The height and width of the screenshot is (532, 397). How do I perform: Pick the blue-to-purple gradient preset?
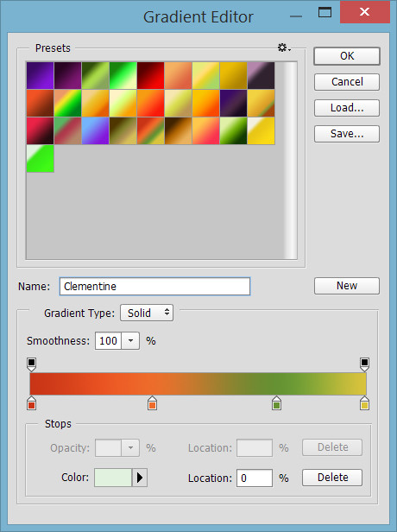[95, 130]
